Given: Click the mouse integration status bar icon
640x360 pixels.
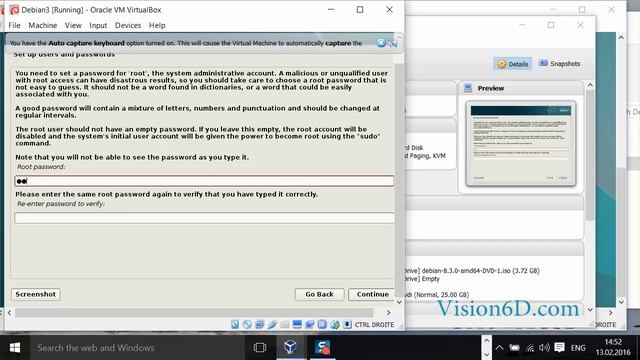Looking at the screenshot, I should 335,324.
